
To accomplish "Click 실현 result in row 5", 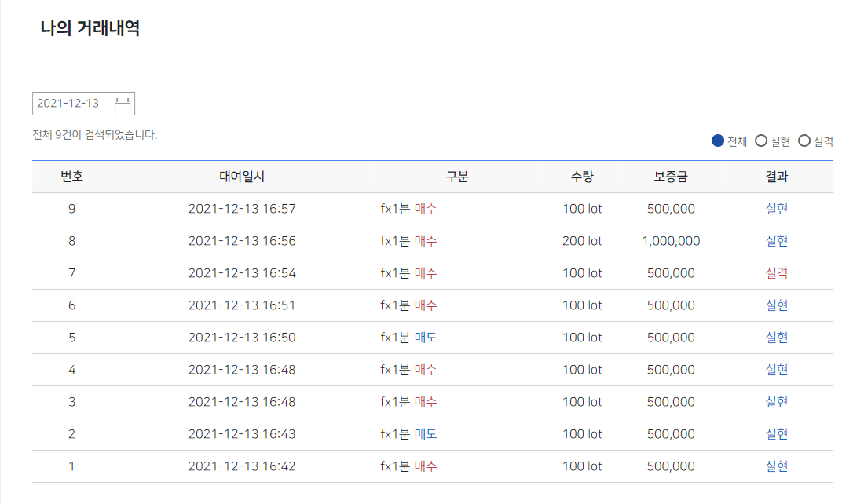I will pyautogui.click(x=776, y=338).
